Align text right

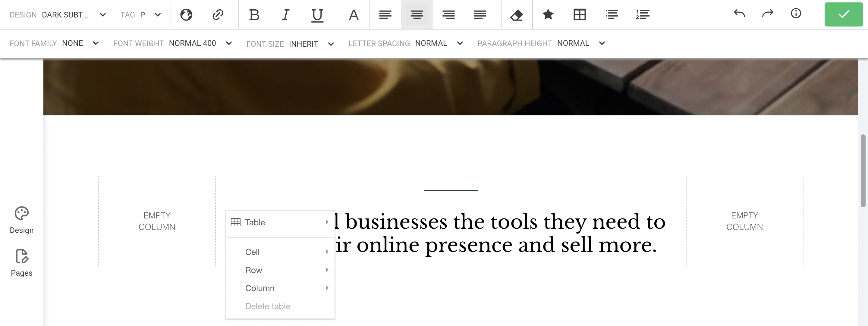448,14
